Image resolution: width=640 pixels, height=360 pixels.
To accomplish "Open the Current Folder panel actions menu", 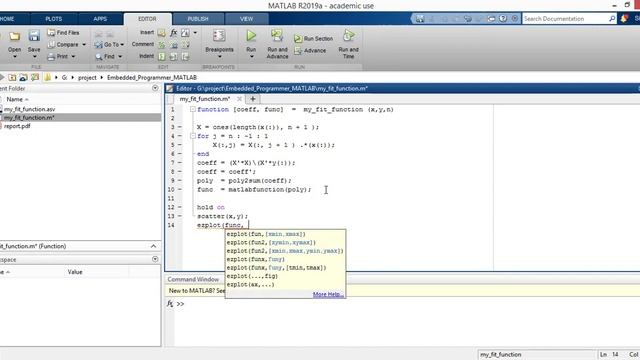I will click(x=155, y=88).
